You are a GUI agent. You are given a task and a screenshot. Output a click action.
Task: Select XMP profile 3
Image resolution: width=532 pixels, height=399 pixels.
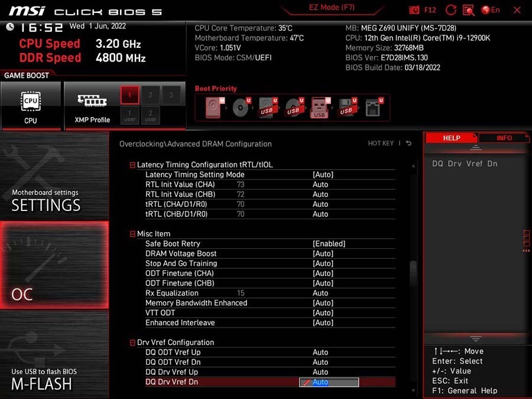(171, 95)
